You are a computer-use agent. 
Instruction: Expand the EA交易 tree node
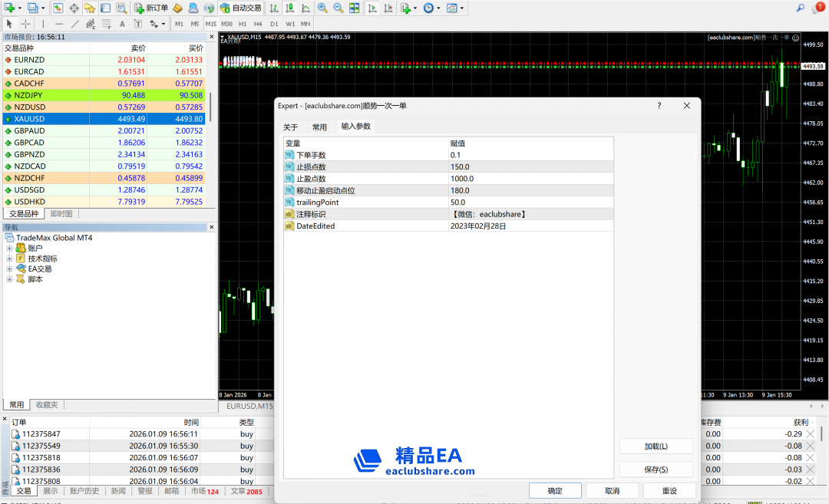pos(9,269)
